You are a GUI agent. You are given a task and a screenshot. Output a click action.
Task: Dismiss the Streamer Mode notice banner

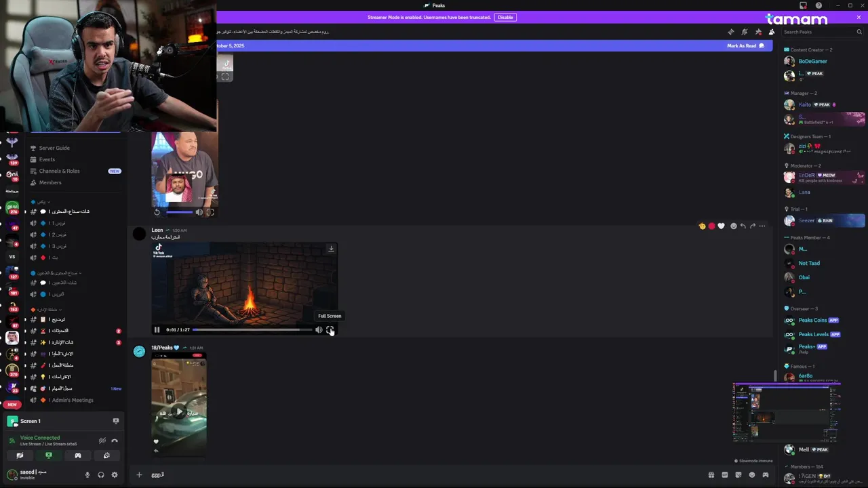click(859, 17)
